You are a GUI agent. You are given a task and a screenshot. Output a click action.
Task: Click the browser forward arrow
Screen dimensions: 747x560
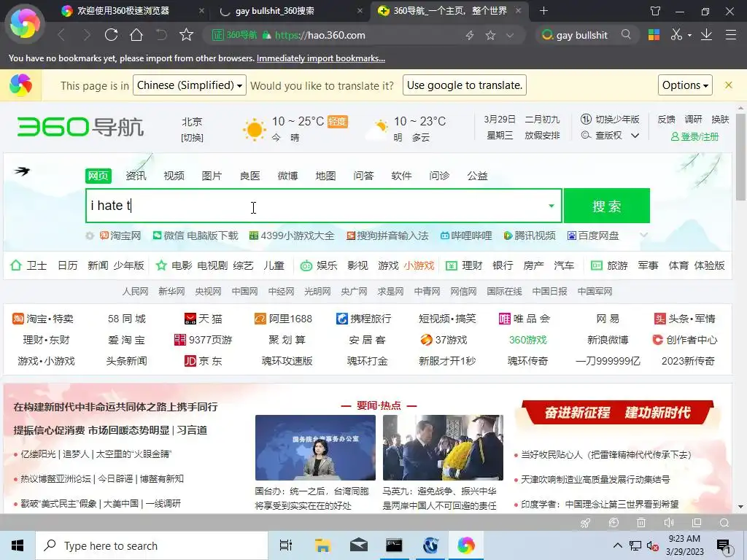coord(86,35)
